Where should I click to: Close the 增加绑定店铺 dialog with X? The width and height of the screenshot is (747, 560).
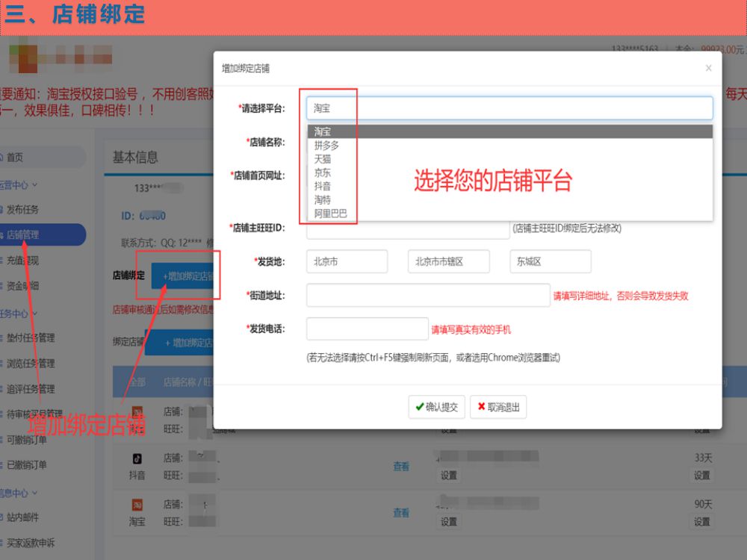point(708,68)
